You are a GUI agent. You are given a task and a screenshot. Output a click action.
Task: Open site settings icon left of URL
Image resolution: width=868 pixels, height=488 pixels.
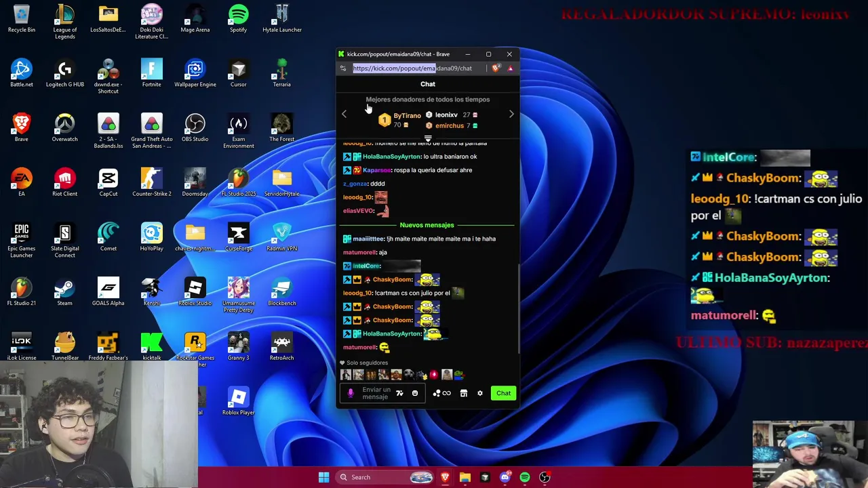click(343, 68)
